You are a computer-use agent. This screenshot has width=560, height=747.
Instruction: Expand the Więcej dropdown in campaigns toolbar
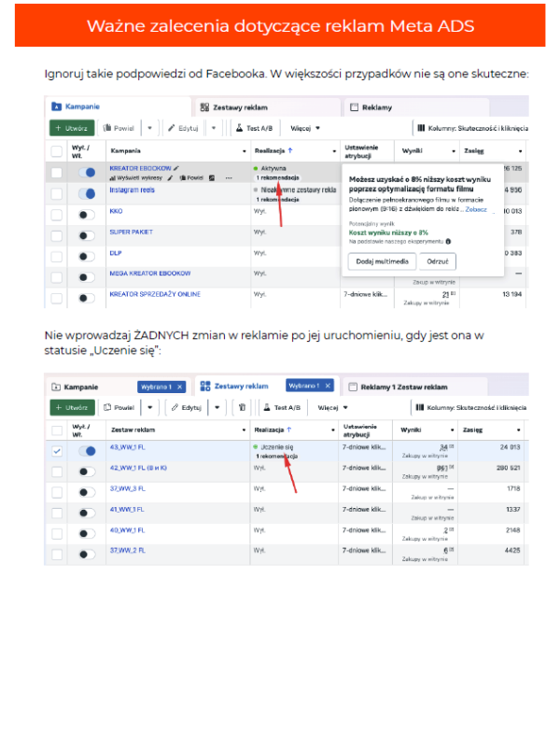305,128
